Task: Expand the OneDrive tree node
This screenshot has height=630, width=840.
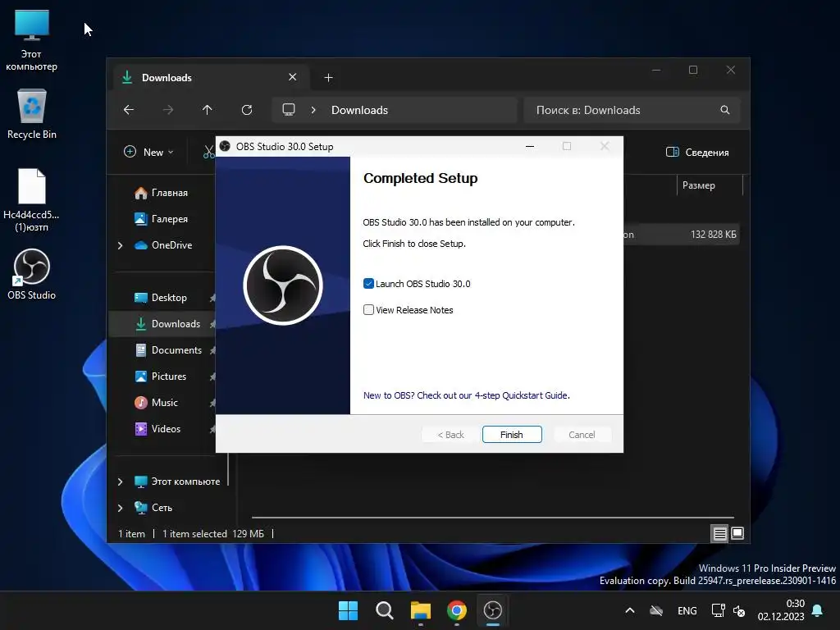Action: pos(120,245)
